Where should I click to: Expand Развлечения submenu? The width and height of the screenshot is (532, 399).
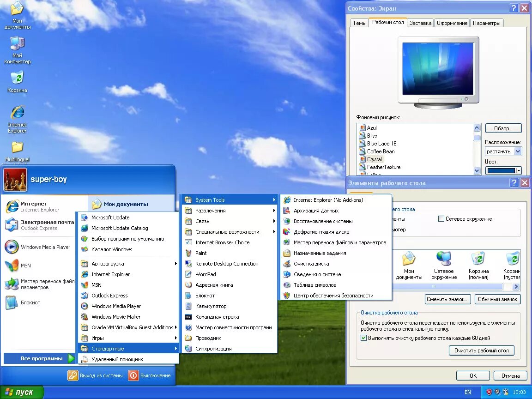point(230,211)
